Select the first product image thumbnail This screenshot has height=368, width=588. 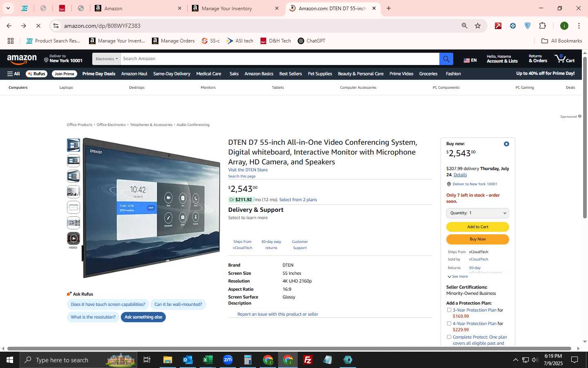click(73, 145)
